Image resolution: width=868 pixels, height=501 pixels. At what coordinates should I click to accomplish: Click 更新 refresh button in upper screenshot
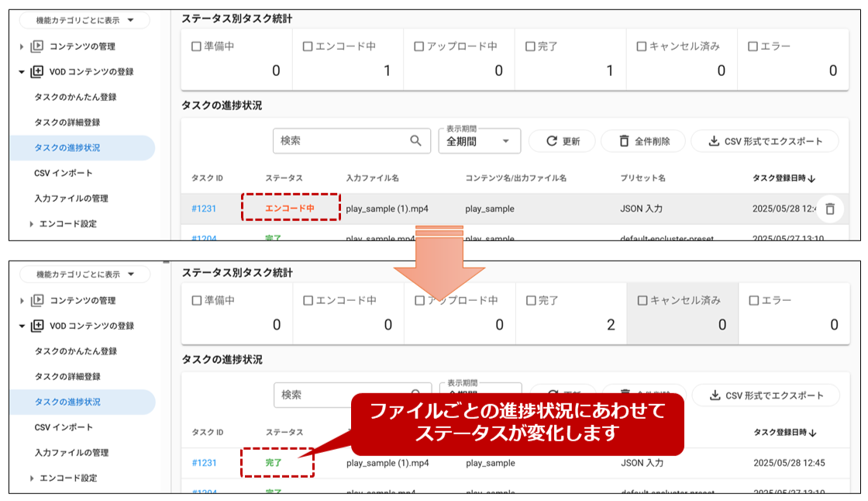[563, 141]
